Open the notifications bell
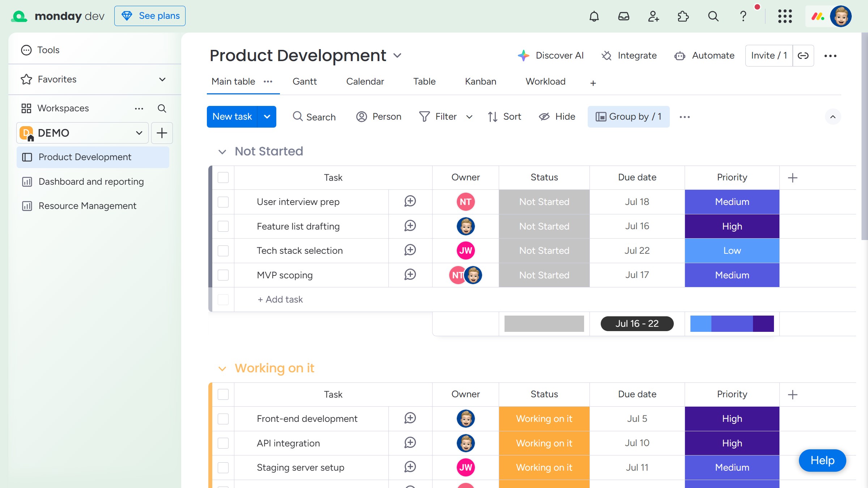This screenshot has width=868, height=488. (594, 16)
